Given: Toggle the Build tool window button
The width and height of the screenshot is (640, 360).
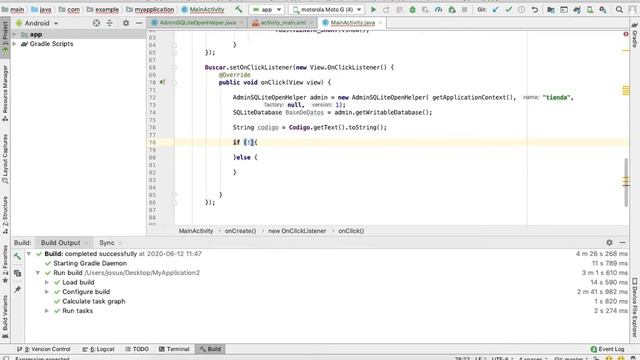Looking at the screenshot, I should pos(210,349).
